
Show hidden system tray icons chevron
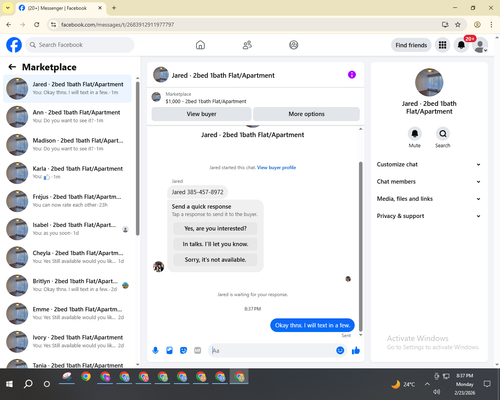(427, 384)
